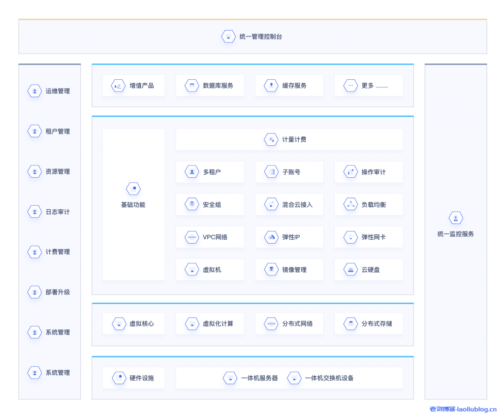Open 运维管理 in the left sidebar
The image size is (504, 420).
tap(49, 91)
